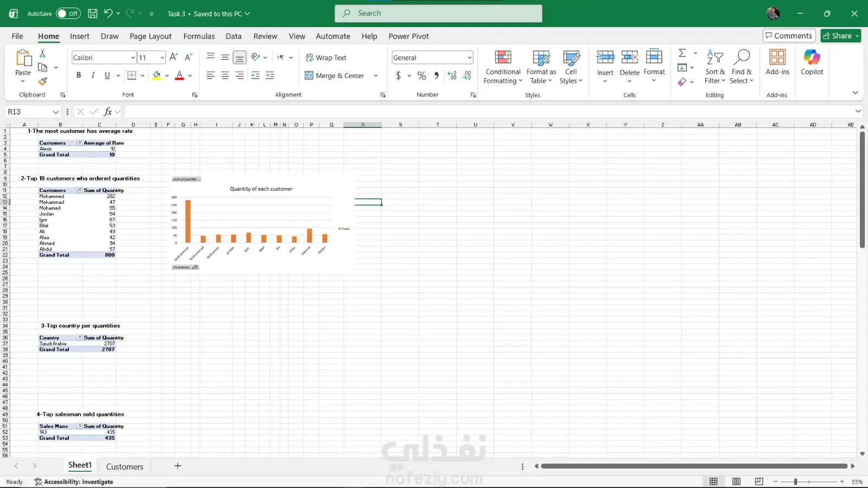
Task: Add a new sheet with plus button
Action: [x=177, y=466]
